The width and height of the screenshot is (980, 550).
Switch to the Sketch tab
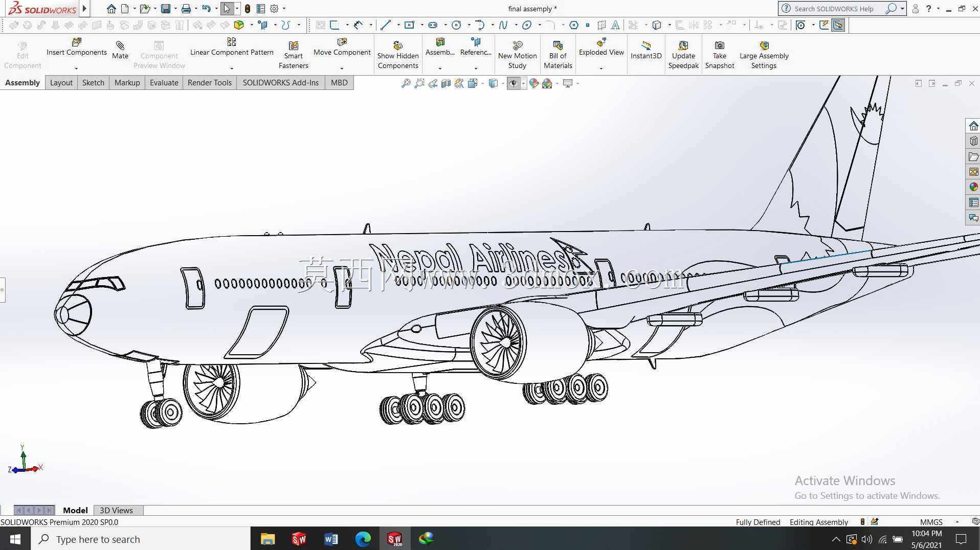93,83
